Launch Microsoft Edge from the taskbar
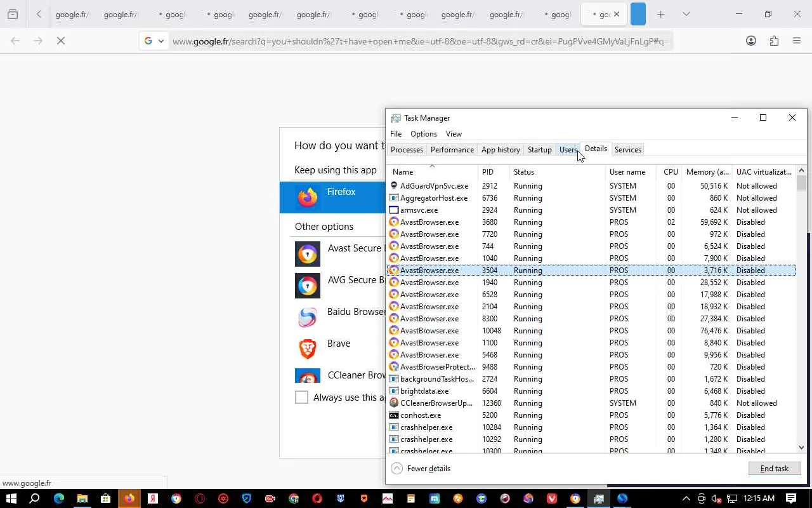Viewport: 812px width, 508px height. click(58, 498)
